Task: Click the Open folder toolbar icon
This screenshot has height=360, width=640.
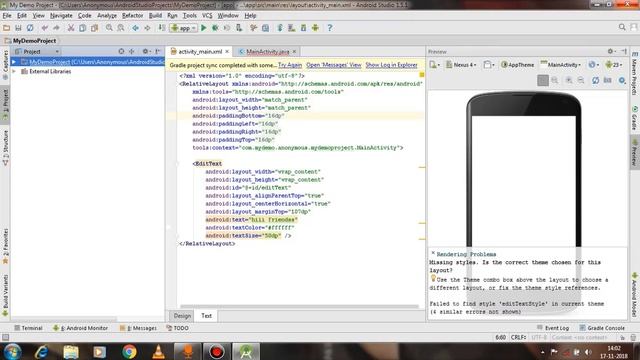Action: click(7, 28)
